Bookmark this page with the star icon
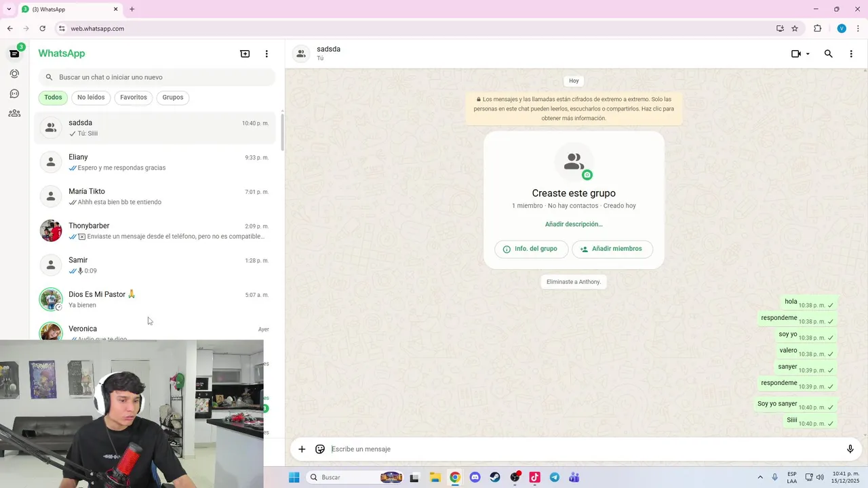 click(795, 28)
